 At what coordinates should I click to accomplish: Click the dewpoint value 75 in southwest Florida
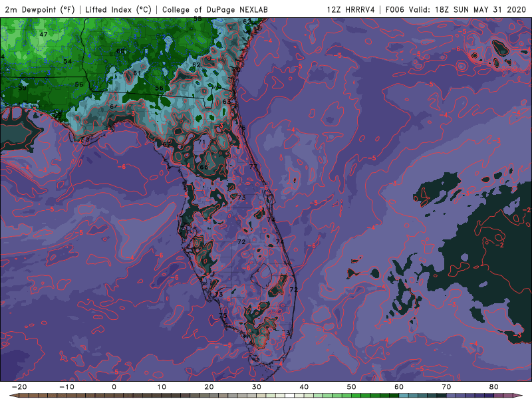[223, 315]
